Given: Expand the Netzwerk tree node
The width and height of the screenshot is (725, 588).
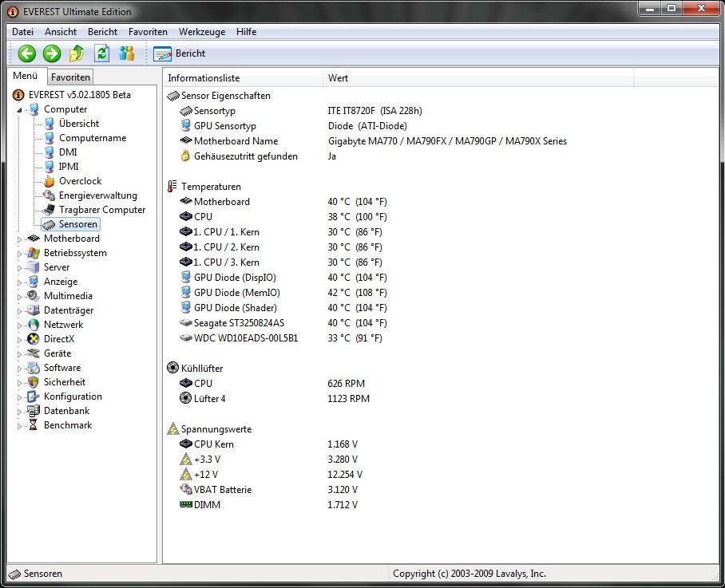Looking at the screenshot, I should (19, 326).
